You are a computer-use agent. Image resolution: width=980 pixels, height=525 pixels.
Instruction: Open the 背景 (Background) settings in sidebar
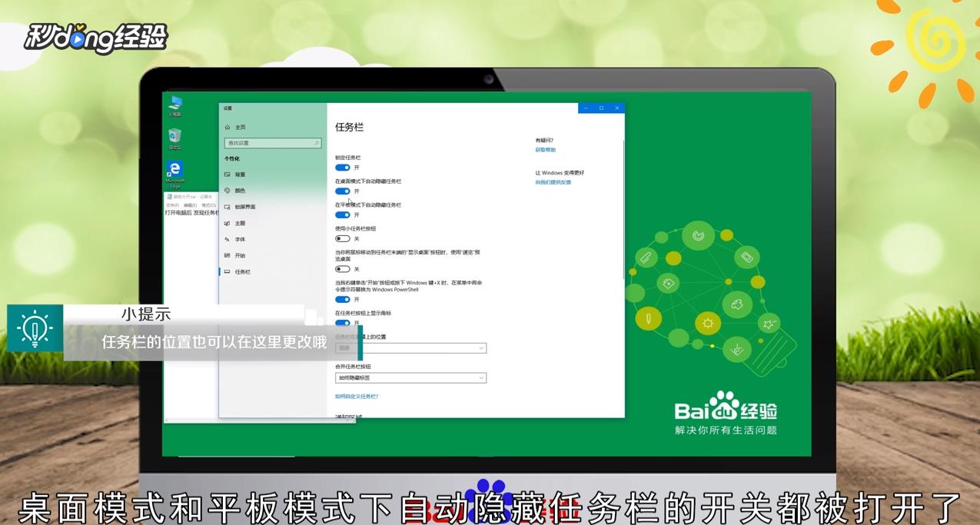tap(239, 174)
